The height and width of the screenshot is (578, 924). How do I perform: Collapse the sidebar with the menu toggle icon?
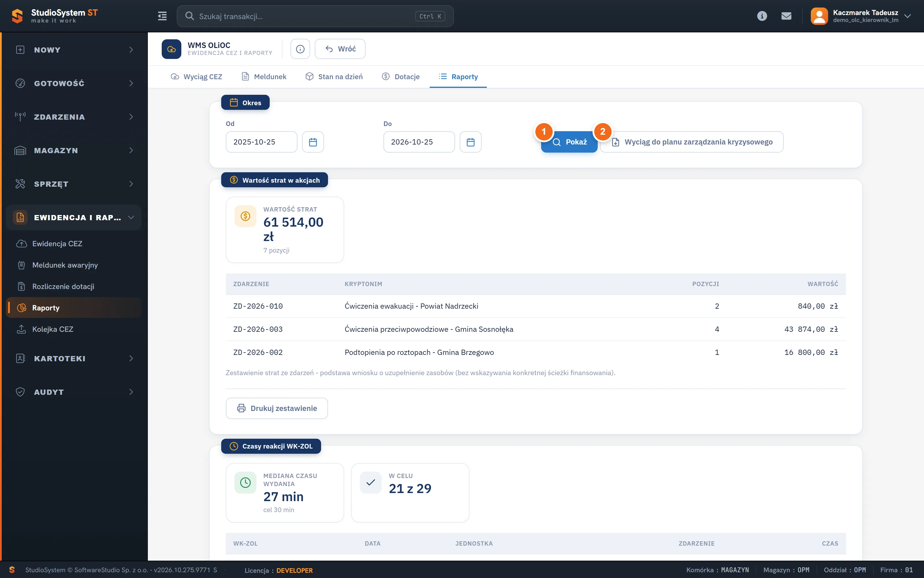(x=162, y=16)
